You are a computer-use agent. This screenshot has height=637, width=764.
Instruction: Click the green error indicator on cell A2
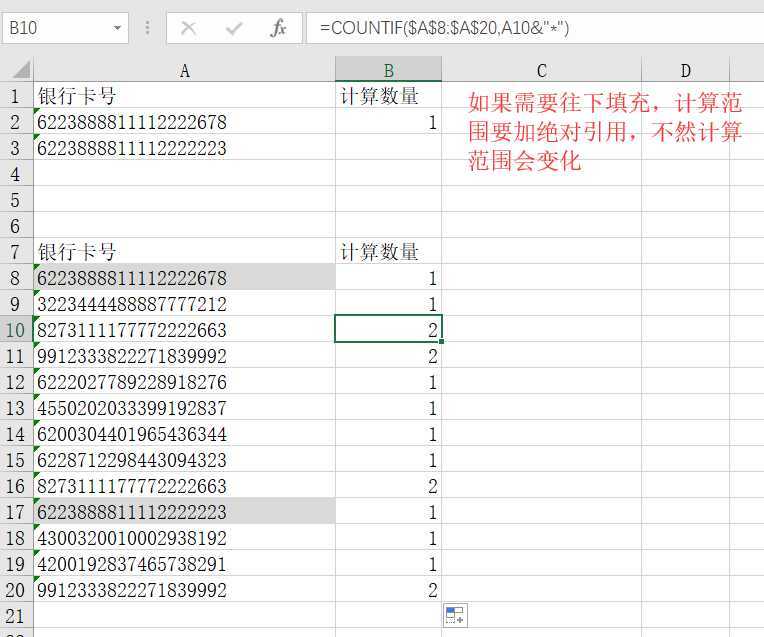click(x=37, y=114)
